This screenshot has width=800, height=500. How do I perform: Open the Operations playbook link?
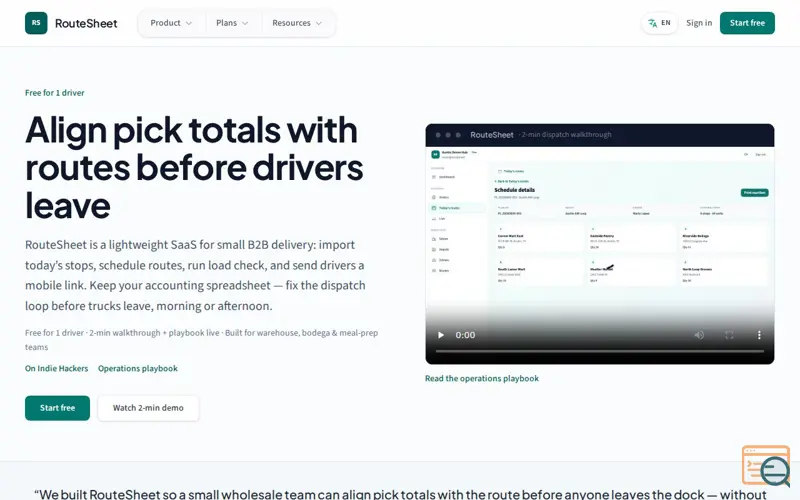138,368
